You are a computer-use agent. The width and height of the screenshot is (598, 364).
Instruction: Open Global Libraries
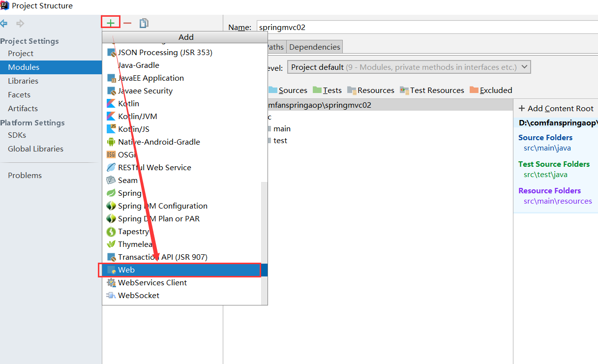[35, 149]
